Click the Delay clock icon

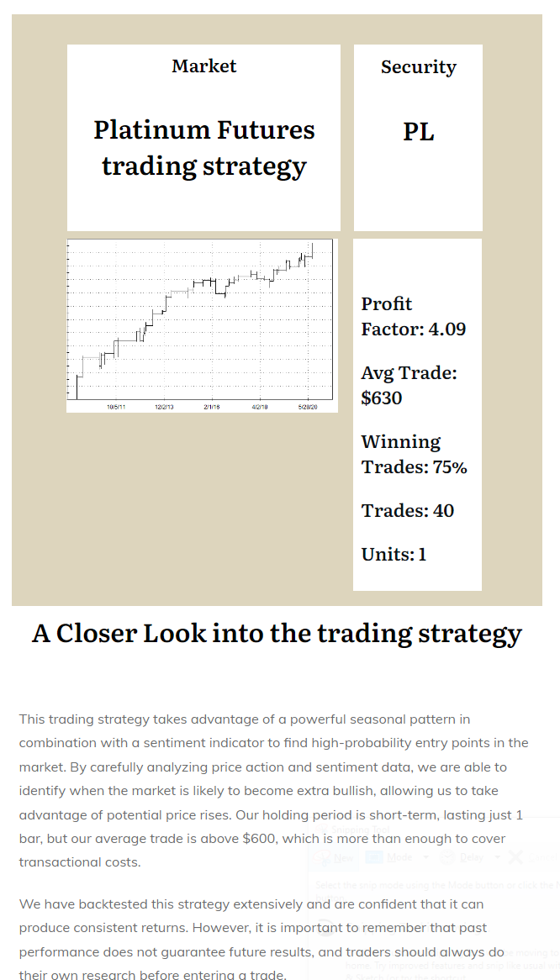pyautogui.click(x=447, y=857)
